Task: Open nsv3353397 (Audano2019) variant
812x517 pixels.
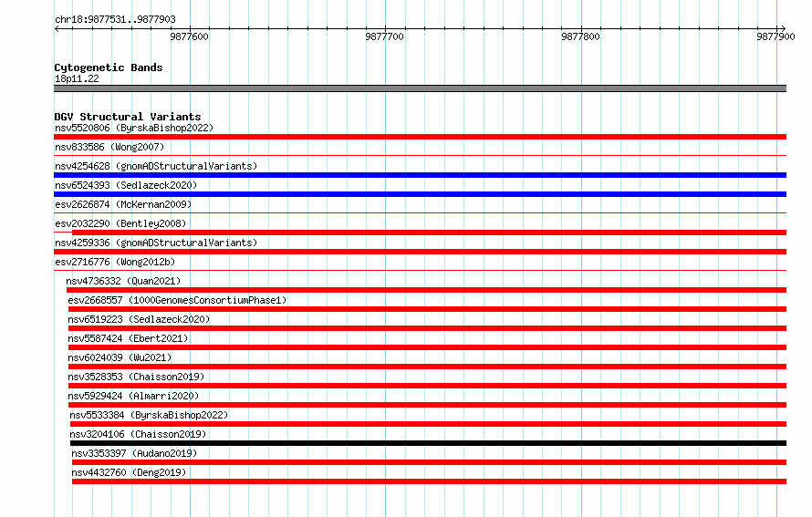Action: coord(135,453)
